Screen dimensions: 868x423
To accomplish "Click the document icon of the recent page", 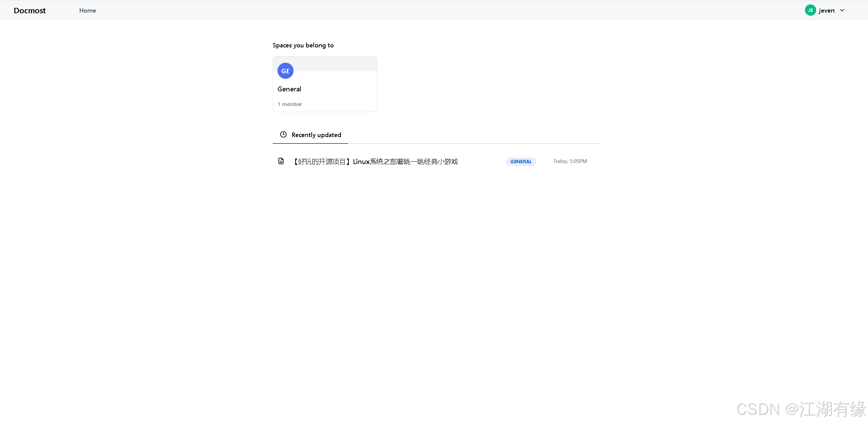I will click(x=281, y=161).
